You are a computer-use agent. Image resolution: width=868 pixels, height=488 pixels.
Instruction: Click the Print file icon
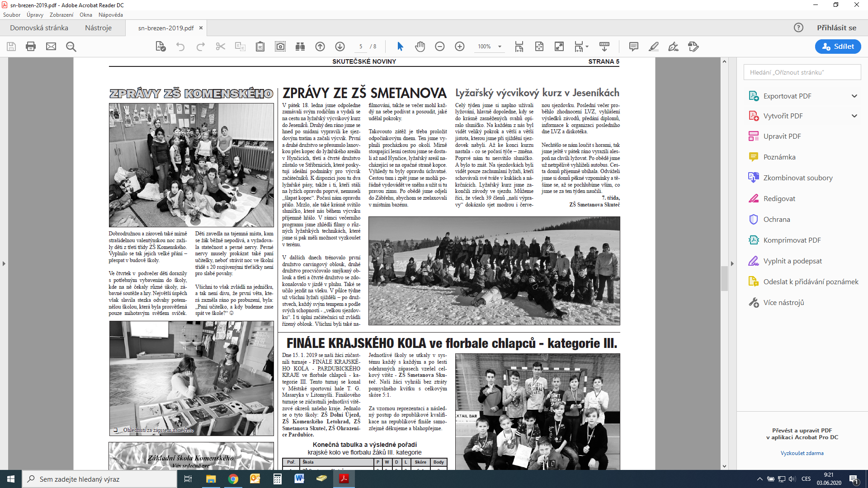coord(31,47)
